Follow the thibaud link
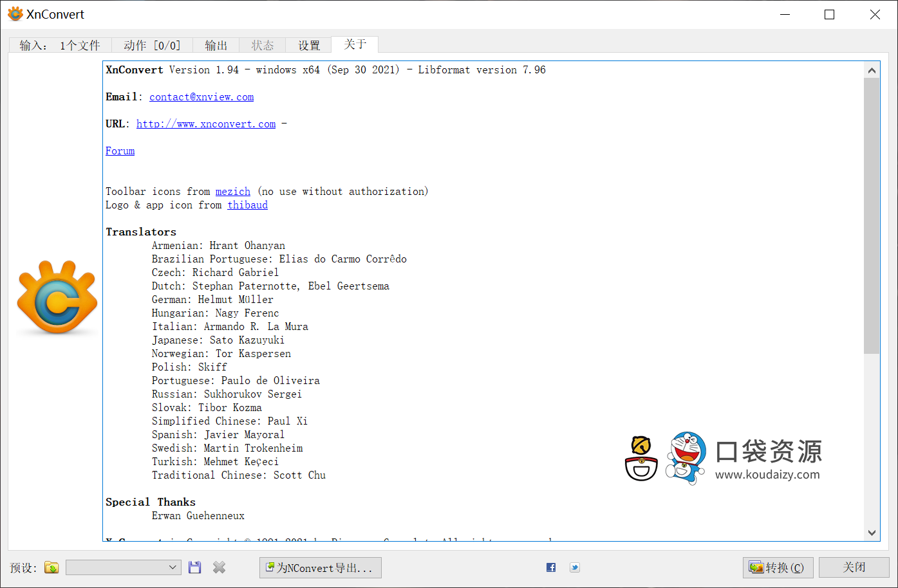Screen dimensions: 898x588 pyautogui.click(x=247, y=205)
